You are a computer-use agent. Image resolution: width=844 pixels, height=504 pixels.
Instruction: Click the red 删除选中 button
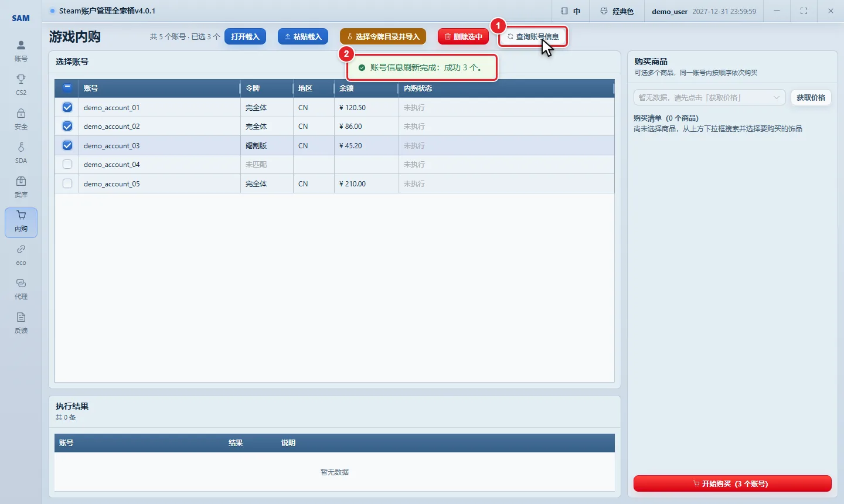tap(463, 36)
